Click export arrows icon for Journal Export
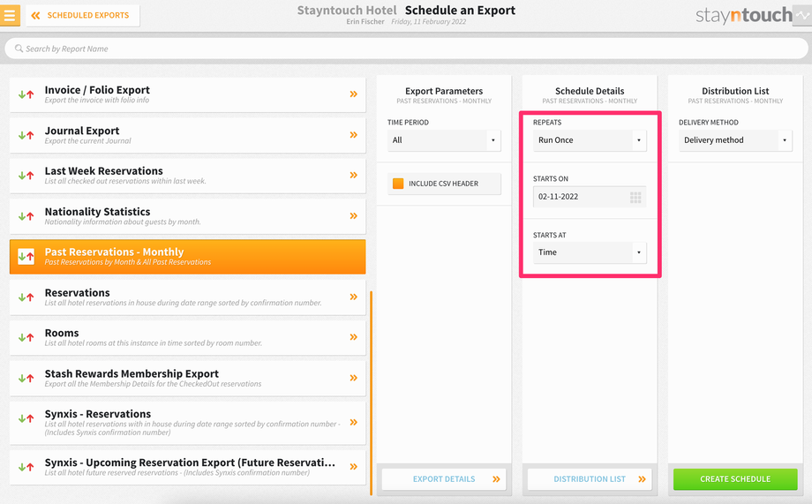812x504 pixels. click(x=26, y=135)
